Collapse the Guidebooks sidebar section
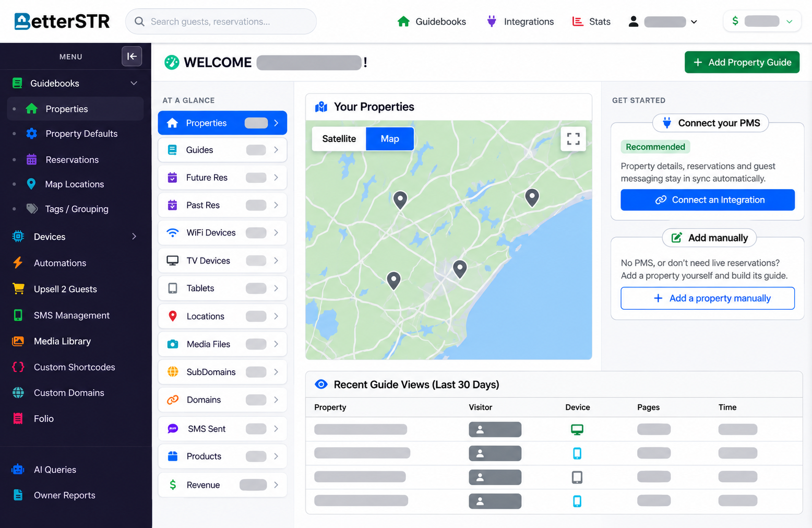The image size is (812, 528). [134, 83]
